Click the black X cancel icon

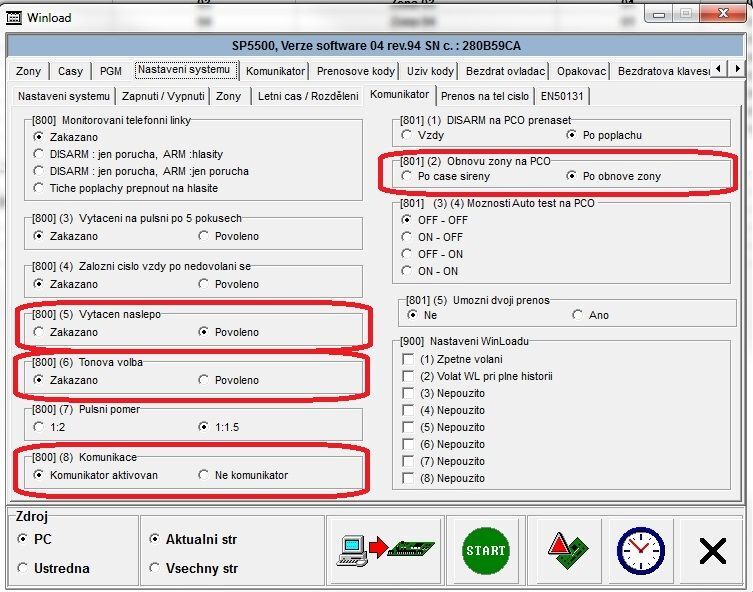coord(712,551)
